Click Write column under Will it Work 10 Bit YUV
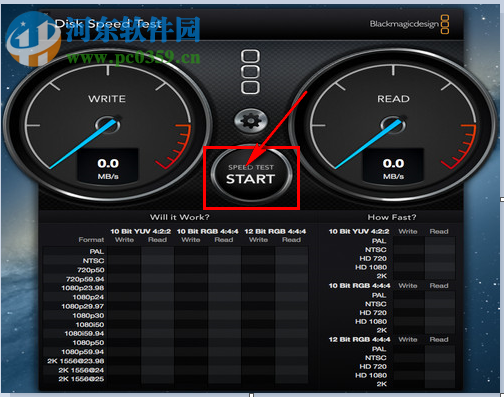504x397 pixels. point(124,240)
